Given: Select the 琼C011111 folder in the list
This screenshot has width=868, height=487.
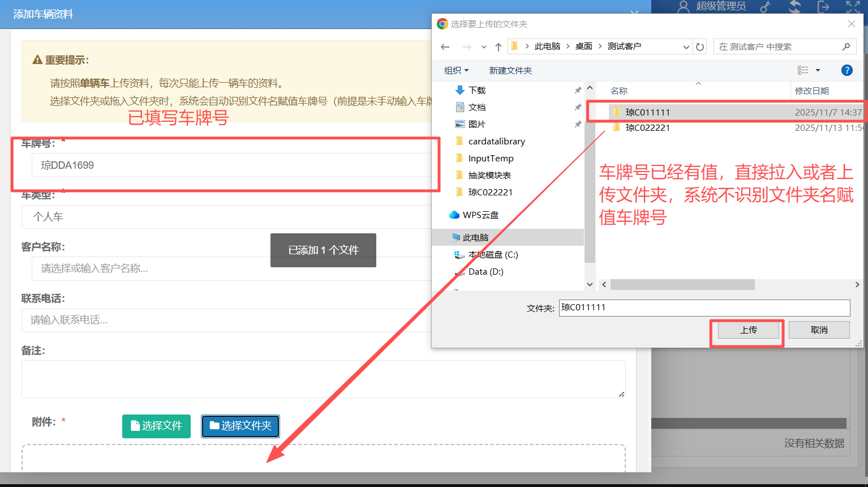Looking at the screenshot, I should [647, 112].
